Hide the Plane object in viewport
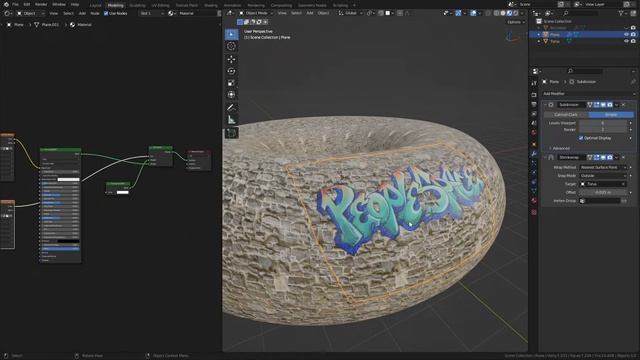640x360 pixels. point(627,35)
